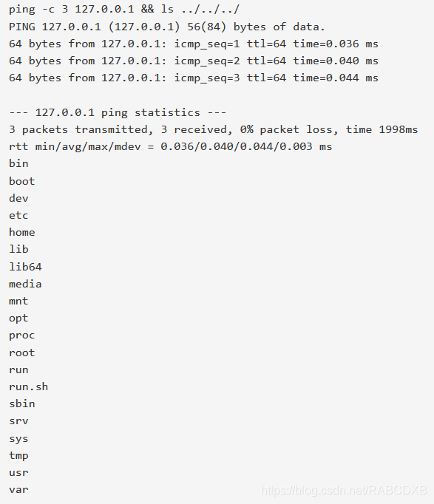
Task: Click the tmp directory entry
Action: click(x=18, y=455)
